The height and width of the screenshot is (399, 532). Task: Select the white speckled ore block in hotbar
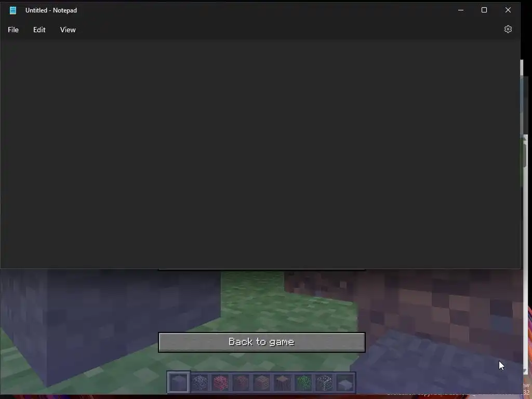[x=324, y=382]
